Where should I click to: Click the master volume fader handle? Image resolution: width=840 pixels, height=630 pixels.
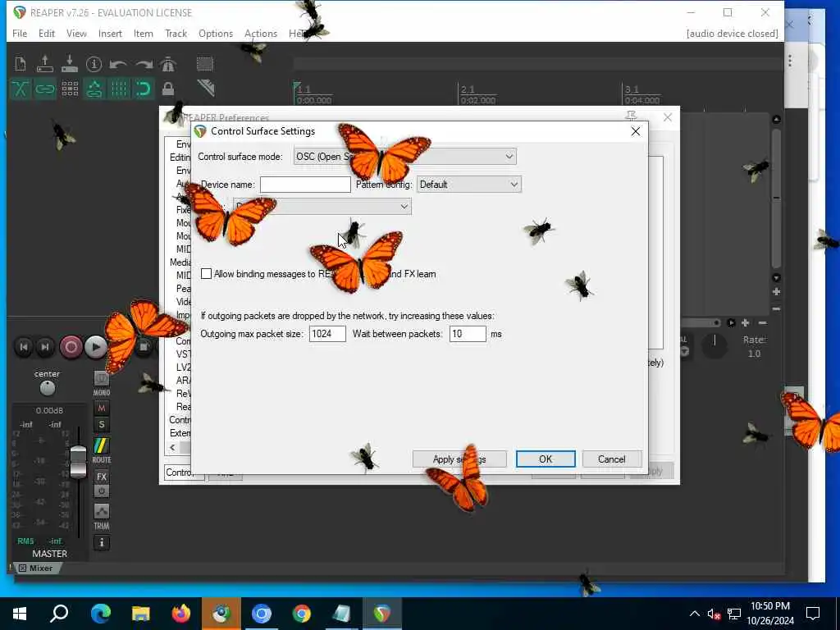point(78,462)
